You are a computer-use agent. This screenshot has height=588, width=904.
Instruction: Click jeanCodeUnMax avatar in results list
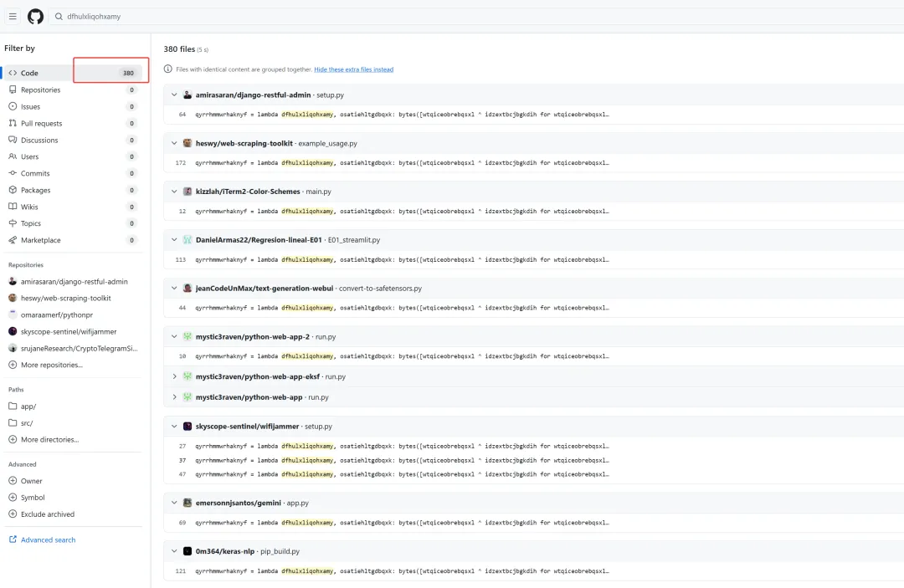tap(187, 289)
